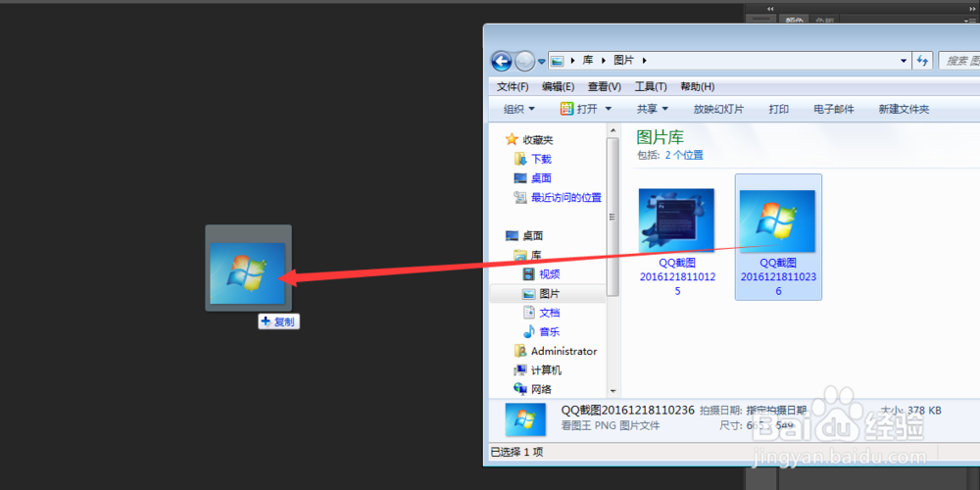Image resolution: width=980 pixels, height=490 pixels.
Task: Click 放映幻灯片 in the toolbar
Action: coord(718,109)
